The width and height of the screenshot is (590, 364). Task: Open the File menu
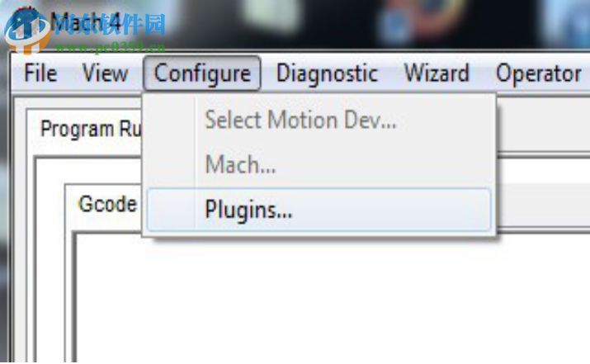[x=40, y=73]
